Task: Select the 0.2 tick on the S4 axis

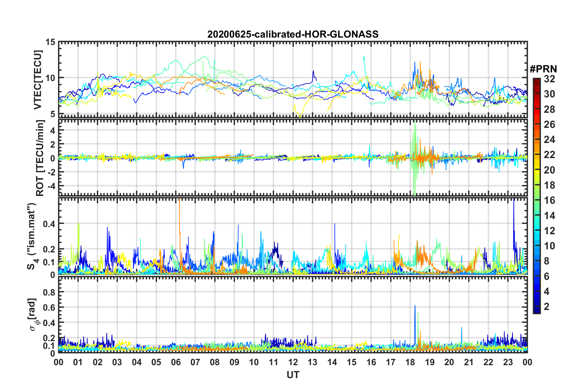Action: (x=49, y=249)
